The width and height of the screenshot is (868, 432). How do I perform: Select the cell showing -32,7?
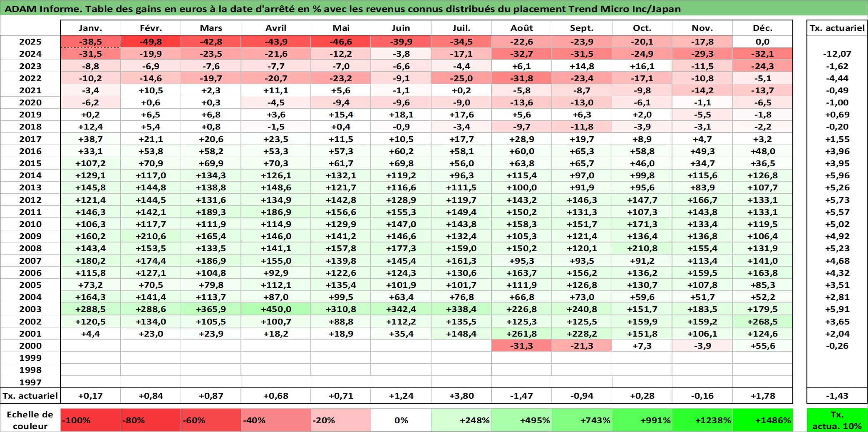[x=522, y=54]
